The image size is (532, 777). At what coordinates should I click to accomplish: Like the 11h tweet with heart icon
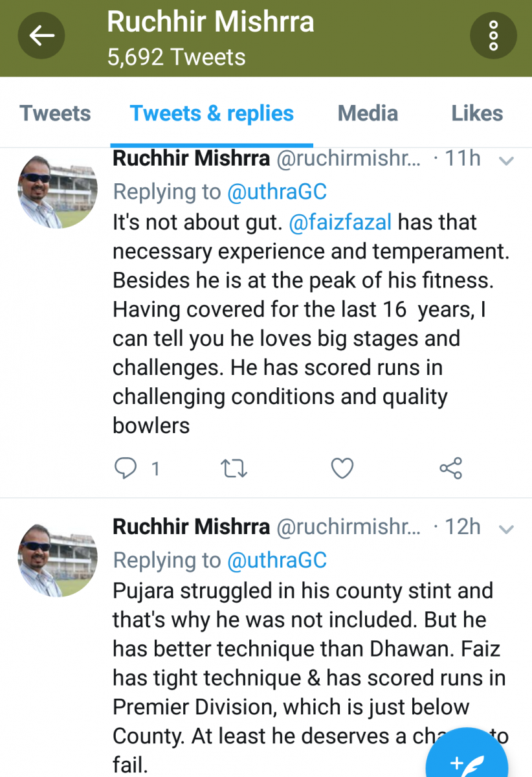[342, 467]
